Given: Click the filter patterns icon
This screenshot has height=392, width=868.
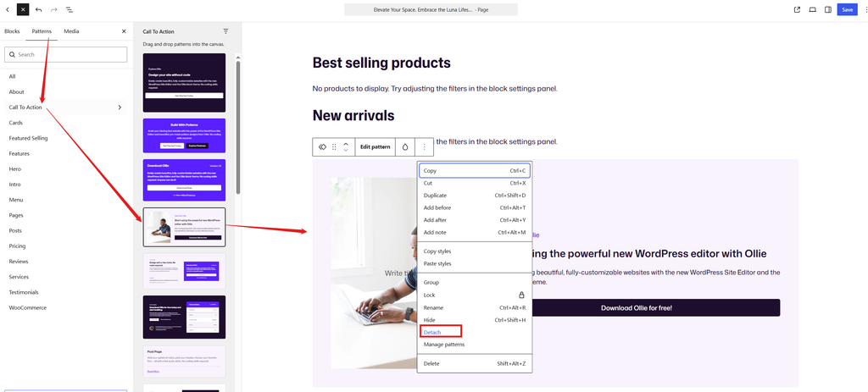Looking at the screenshot, I should point(225,31).
